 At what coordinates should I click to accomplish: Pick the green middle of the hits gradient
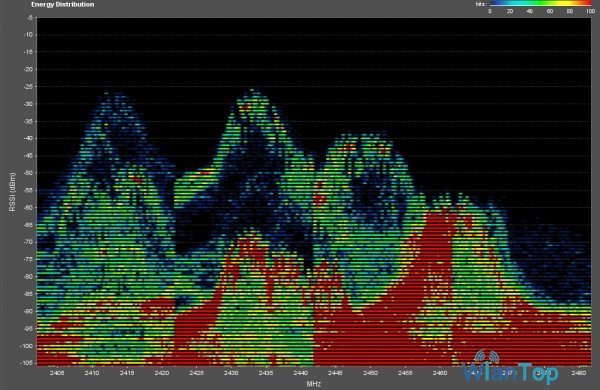pyautogui.click(x=540, y=4)
